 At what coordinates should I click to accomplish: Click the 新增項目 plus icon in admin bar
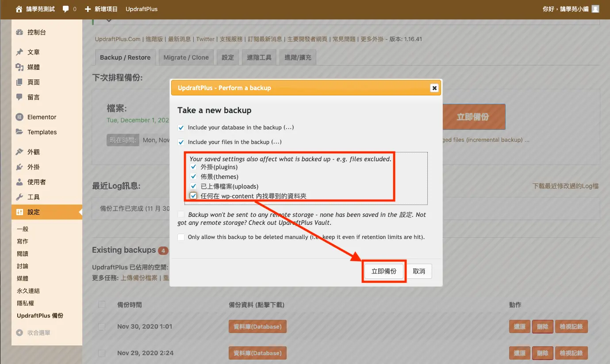(x=88, y=9)
